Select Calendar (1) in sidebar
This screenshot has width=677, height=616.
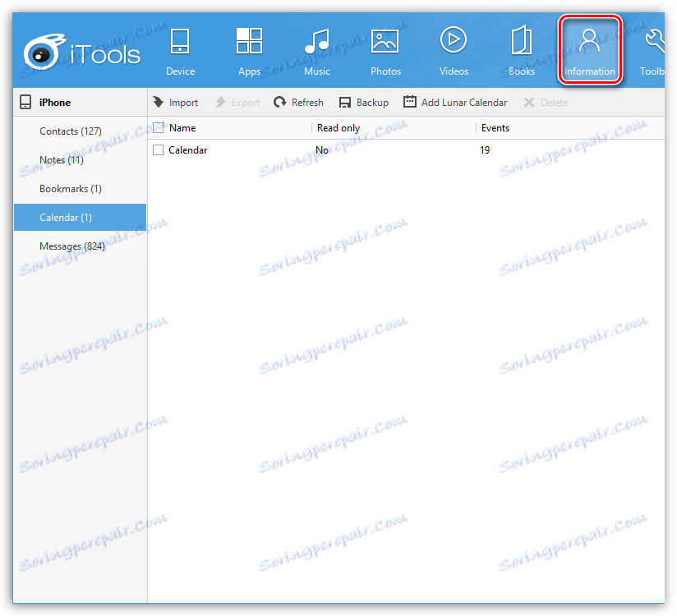tap(81, 217)
